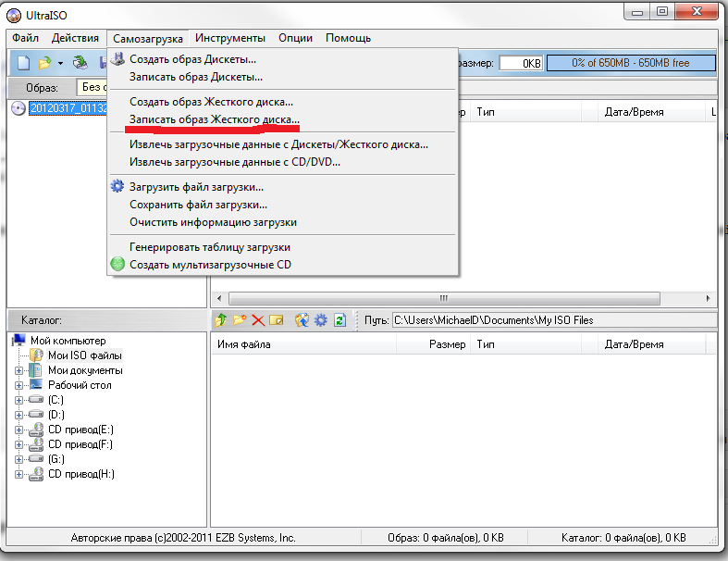Image resolution: width=728 pixels, height=561 pixels.
Task: Click the floppy icon beside Создать образ Дискеты
Action: pos(117,59)
